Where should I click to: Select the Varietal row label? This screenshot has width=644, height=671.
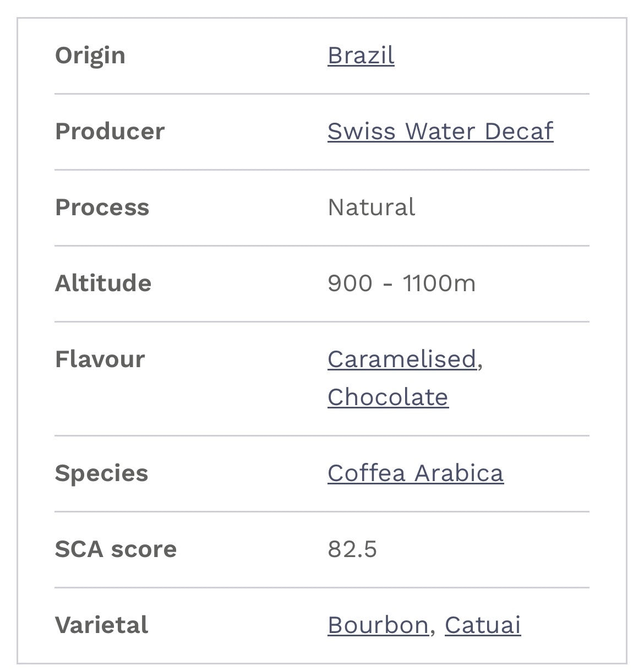click(x=101, y=625)
